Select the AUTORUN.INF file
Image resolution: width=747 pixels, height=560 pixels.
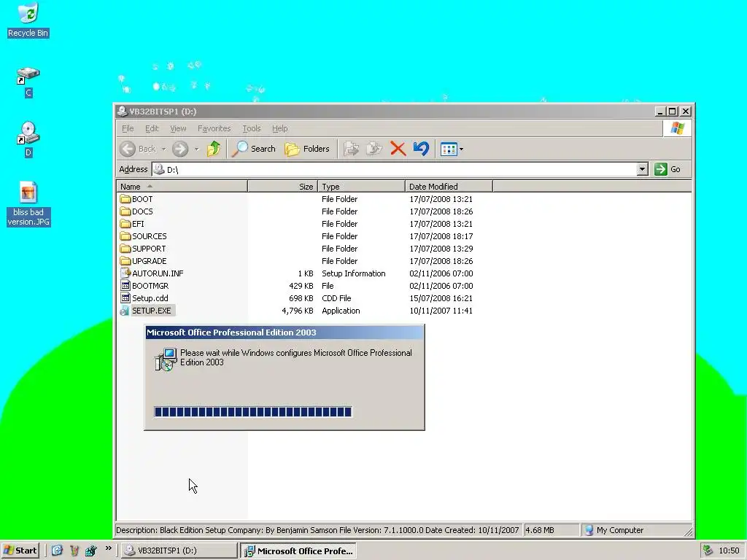pos(152,273)
